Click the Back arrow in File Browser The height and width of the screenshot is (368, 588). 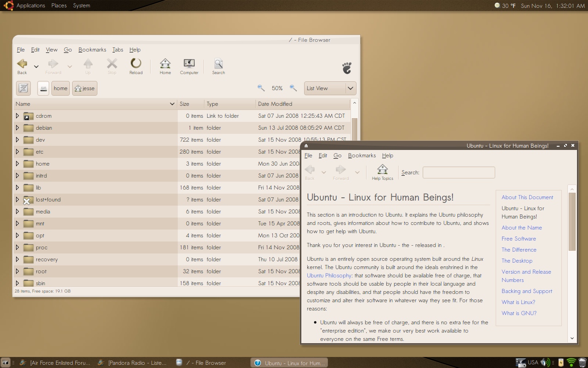(22, 66)
